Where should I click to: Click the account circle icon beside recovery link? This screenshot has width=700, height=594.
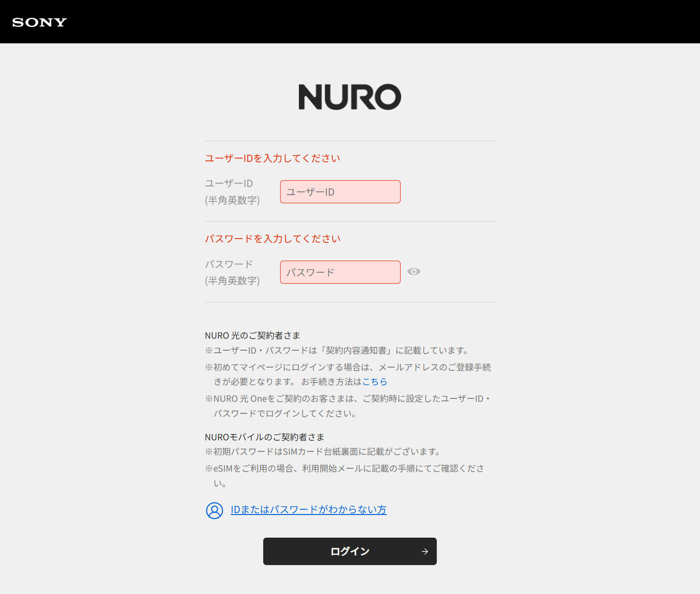tap(215, 511)
